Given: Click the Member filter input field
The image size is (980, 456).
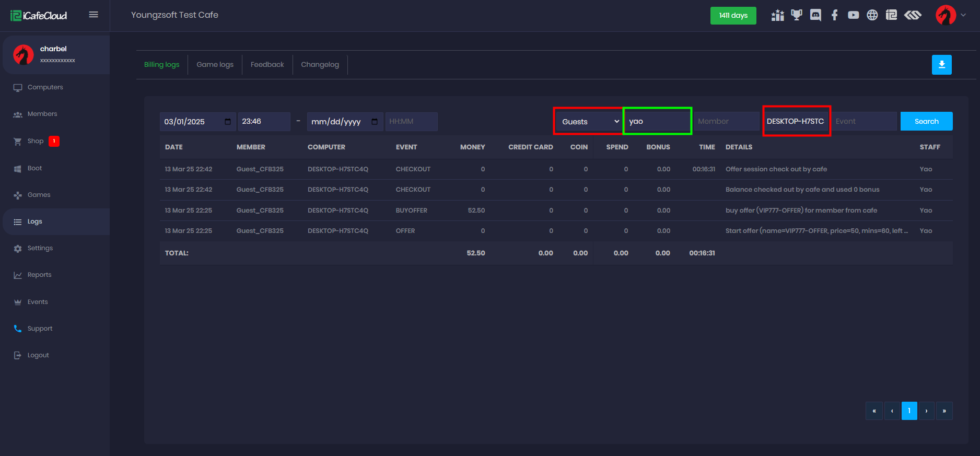Looking at the screenshot, I should point(726,122).
